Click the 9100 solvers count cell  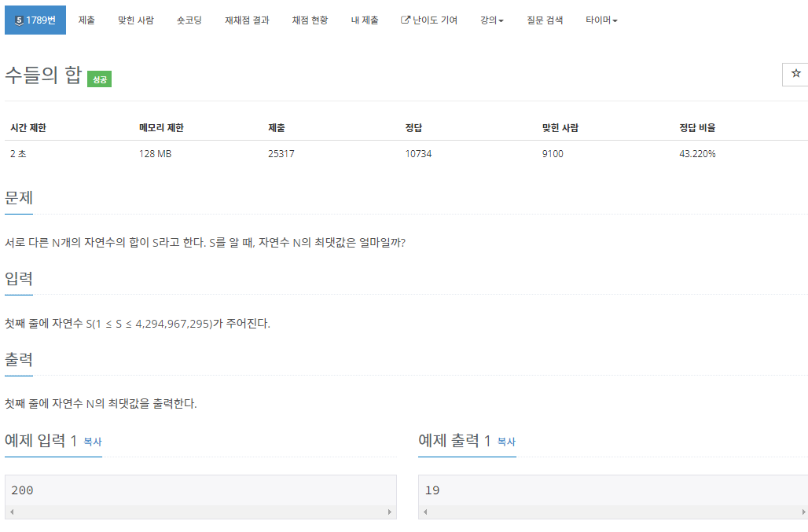(553, 154)
